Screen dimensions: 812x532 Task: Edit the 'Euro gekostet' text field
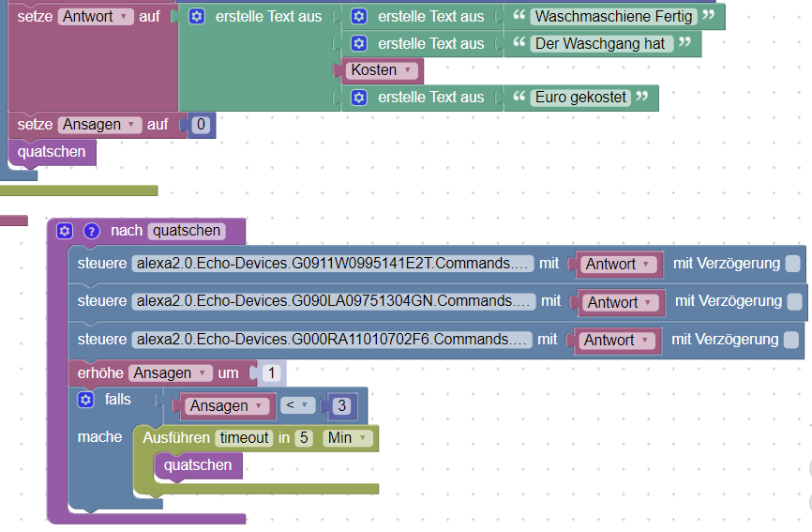coord(580,98)
